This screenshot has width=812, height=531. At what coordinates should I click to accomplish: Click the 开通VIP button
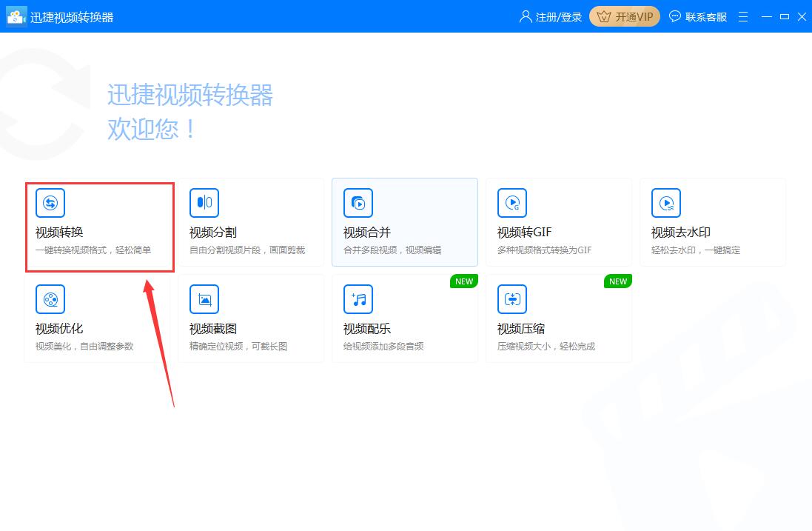pyautogui.click(x=624, y=16)
